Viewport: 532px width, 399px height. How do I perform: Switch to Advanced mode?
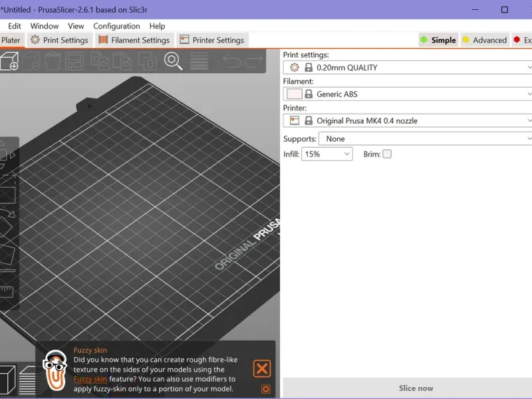click(x=485, y=40)
